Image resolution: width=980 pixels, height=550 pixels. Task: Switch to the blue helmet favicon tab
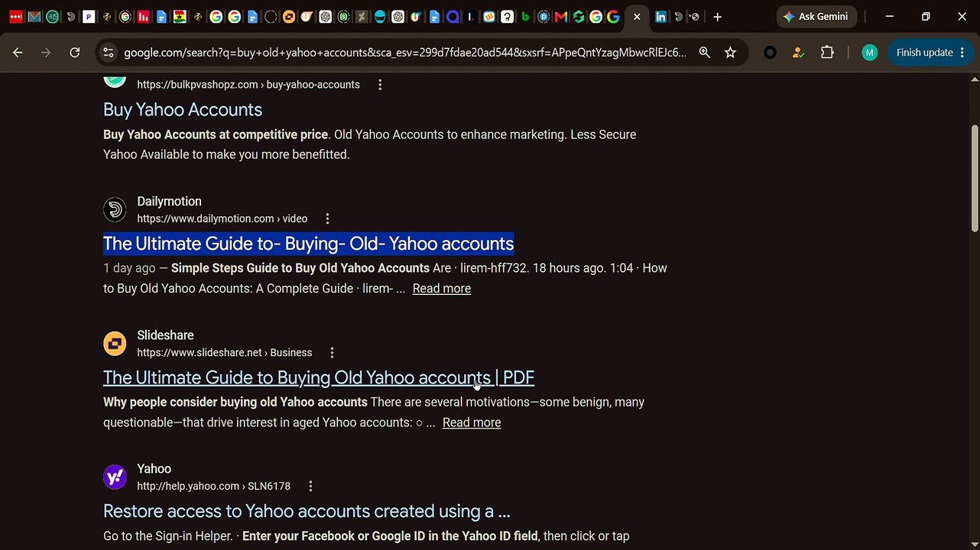click(379, 17)
